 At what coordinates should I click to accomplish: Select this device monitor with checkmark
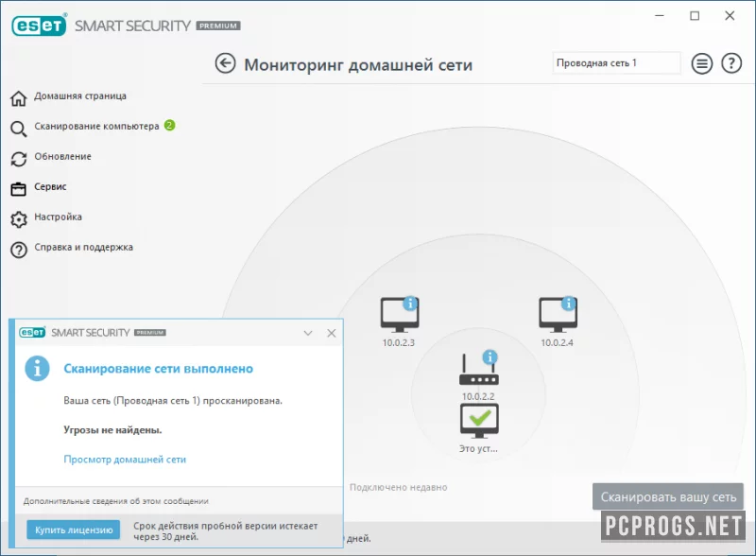point(479,421)
